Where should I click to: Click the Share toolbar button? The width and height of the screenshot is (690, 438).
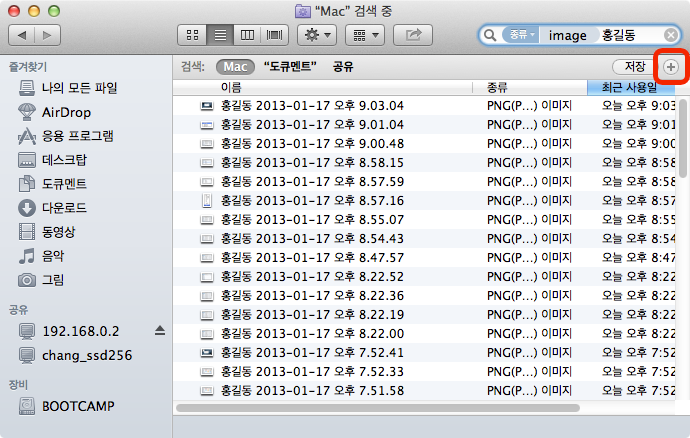(413, 35)
